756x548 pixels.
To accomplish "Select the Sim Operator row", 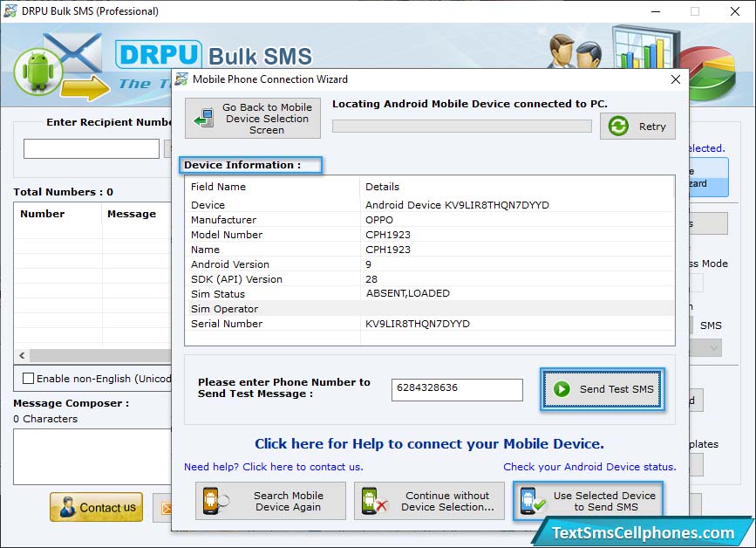I will click(x=429, y=309).
